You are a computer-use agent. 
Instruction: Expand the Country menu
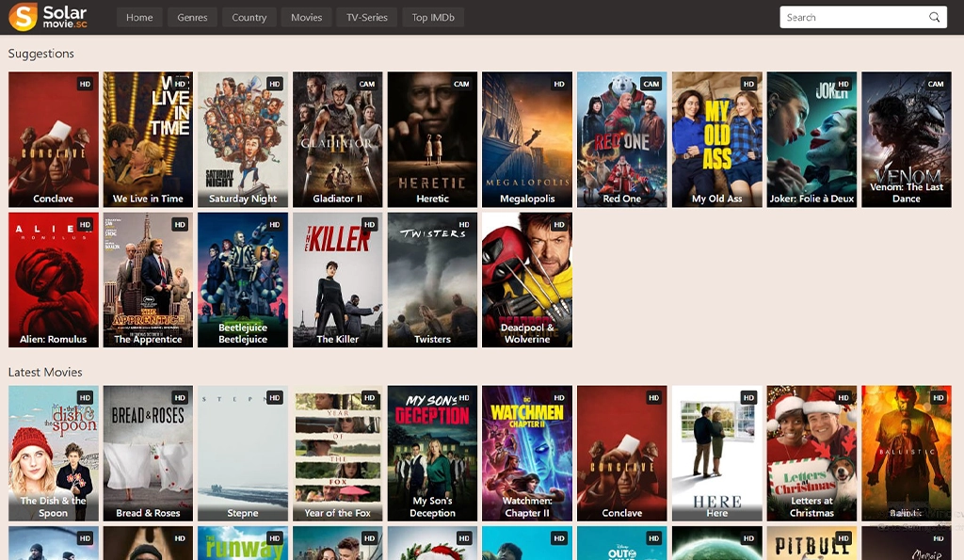pyautogui.click(x=249, y=17)
